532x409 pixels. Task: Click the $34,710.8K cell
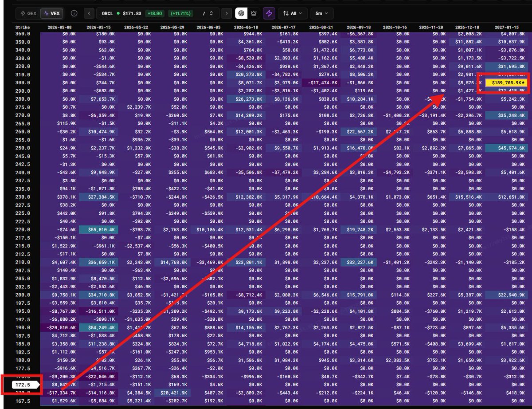[98, 295]
